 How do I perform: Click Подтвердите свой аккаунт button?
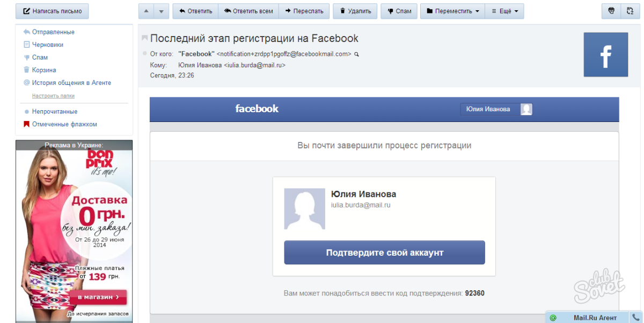(384, 253)
